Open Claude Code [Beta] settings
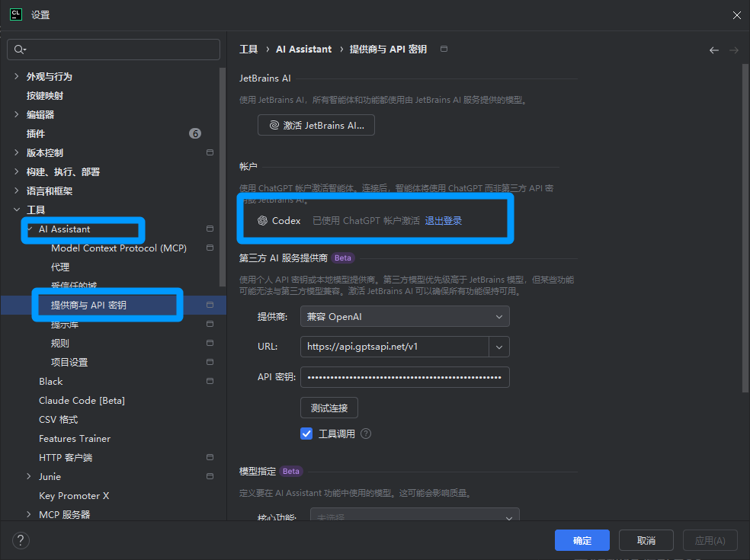The image size is (750, 560). click(82, 400)
